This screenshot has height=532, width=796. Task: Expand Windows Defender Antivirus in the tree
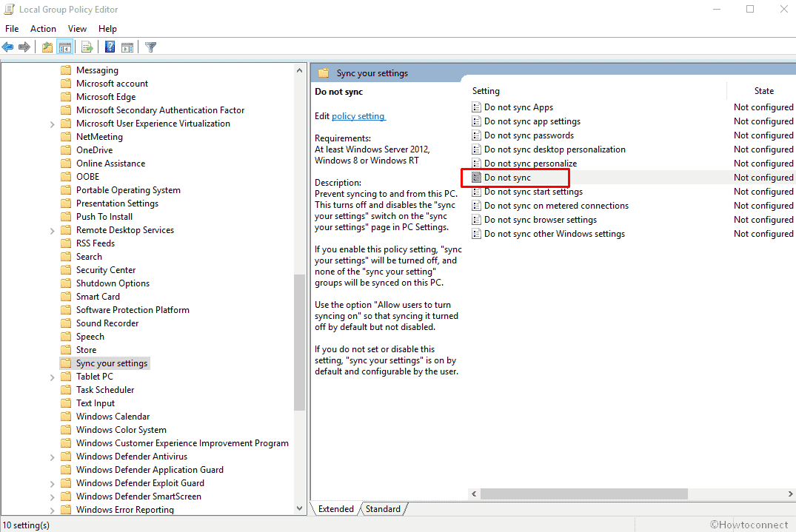[52, 456]
